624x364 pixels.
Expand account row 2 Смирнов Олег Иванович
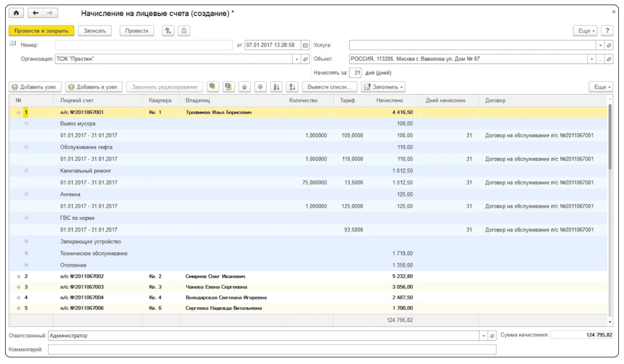pyautogui.click(x=19, y=277)
